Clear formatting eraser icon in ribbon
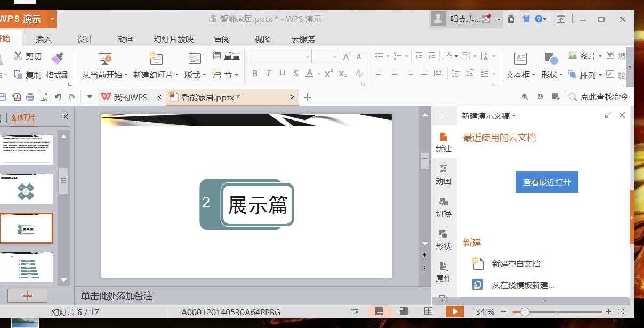Image resolution: width=644 pixels, height=328 pixels. pos(359,74)
